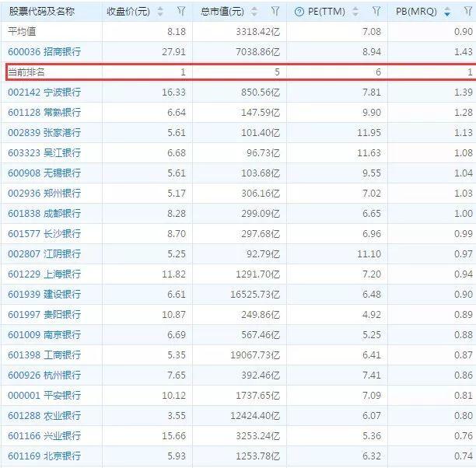Select 张家港行 PE value 11.95
Viewport: 476px width, 468px height.
(x=369, y=133)
